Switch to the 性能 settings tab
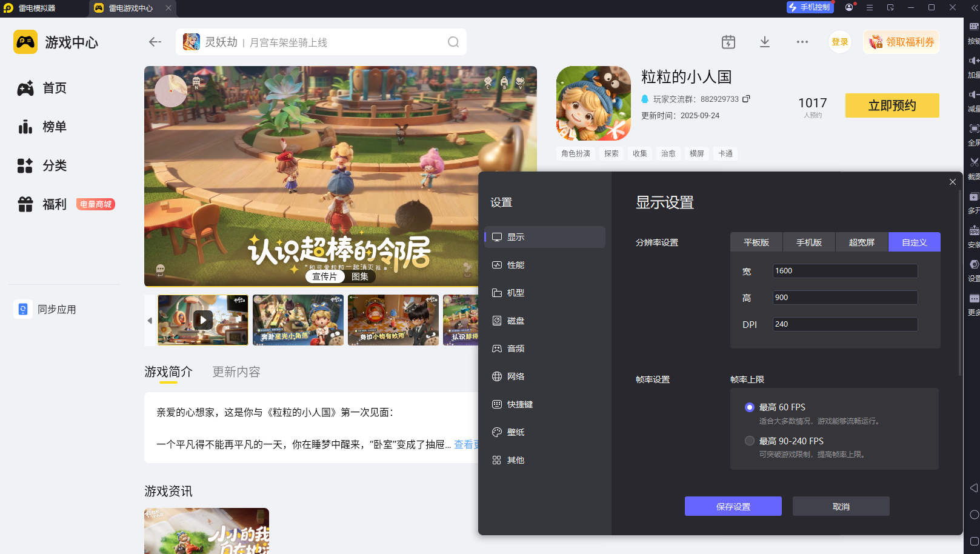 click(x=516, y=265)
